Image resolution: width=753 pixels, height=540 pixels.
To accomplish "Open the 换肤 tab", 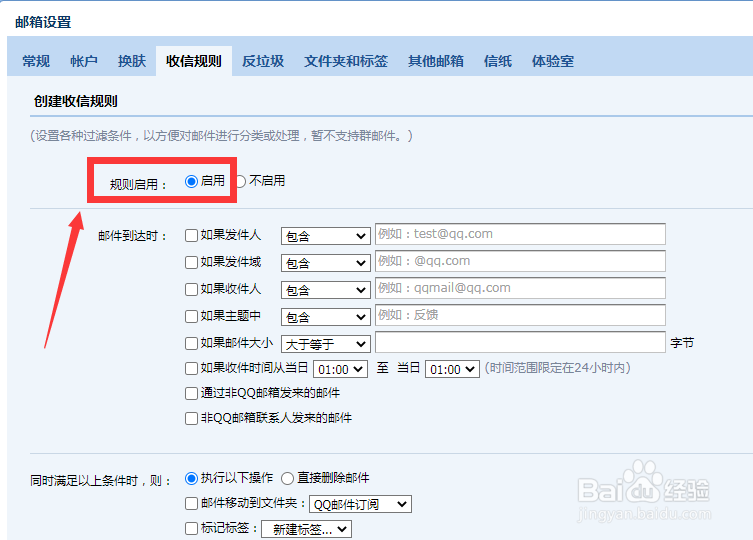I will click(x=132, y=61).
